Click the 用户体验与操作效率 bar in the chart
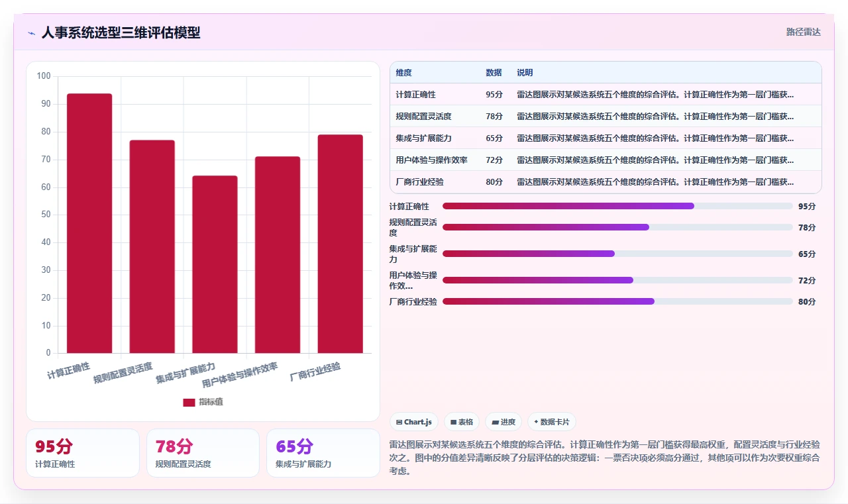 point(278,255)
